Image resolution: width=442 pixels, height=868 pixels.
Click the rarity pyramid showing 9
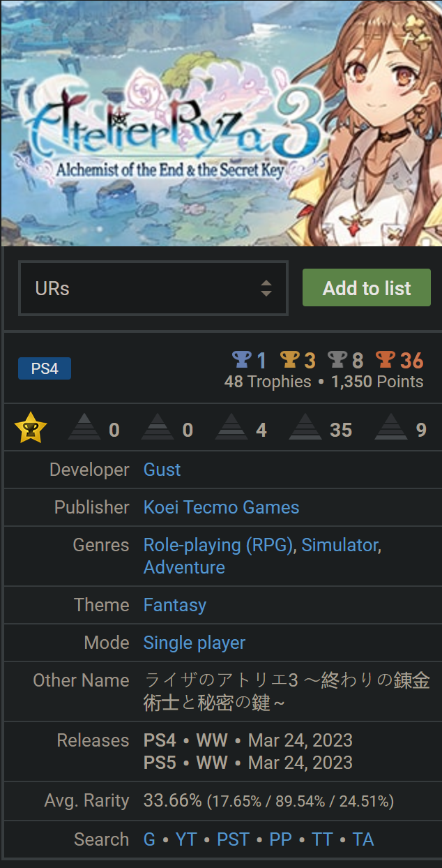pos(391,429)
